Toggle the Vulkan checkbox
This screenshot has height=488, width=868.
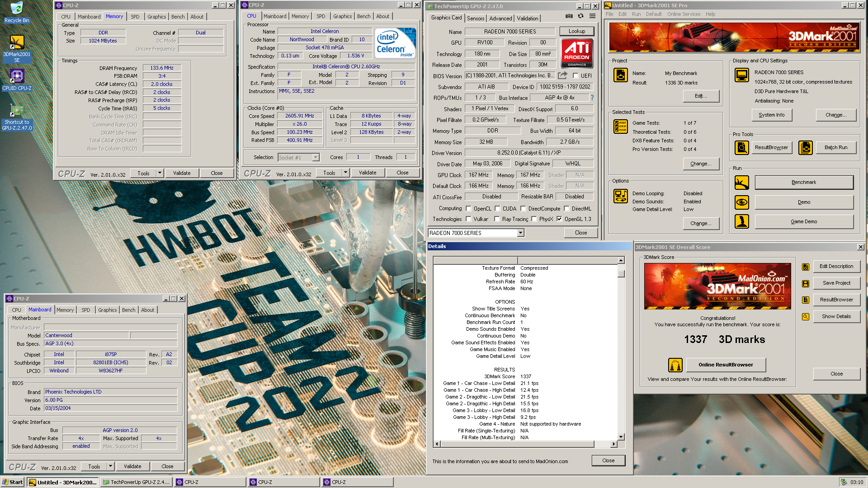point(469,219)
